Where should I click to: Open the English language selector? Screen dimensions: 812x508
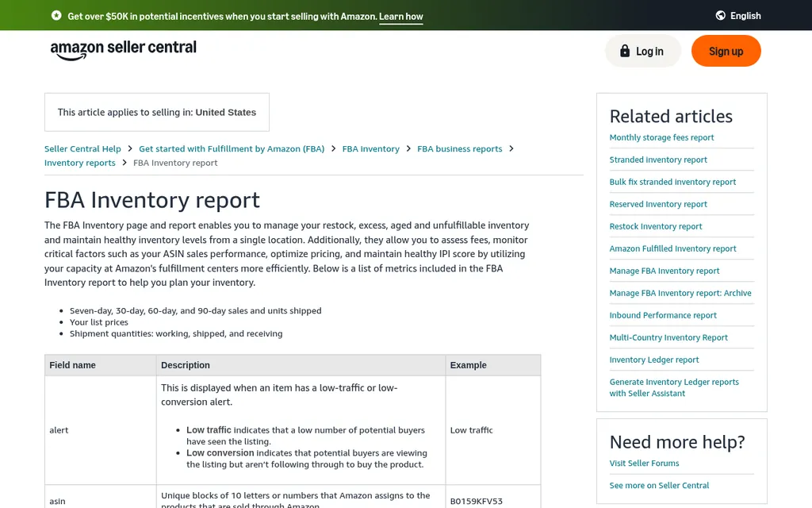pos(738,16)
